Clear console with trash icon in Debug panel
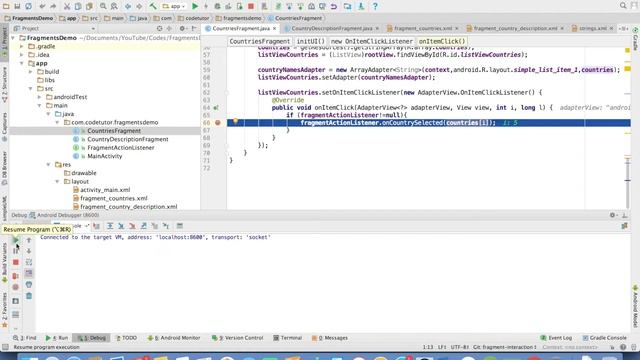 coord(29,296)
